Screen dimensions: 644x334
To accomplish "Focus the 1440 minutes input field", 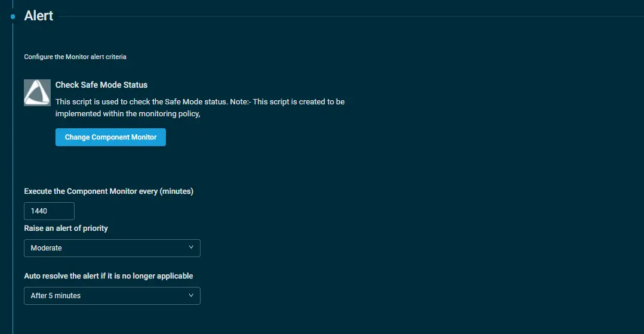I will coord(49,211).
